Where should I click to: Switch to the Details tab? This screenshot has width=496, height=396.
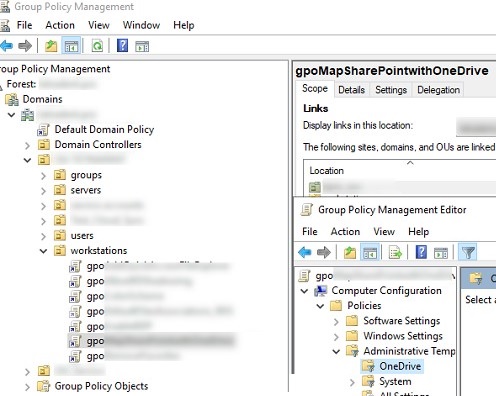pos(351,90)
